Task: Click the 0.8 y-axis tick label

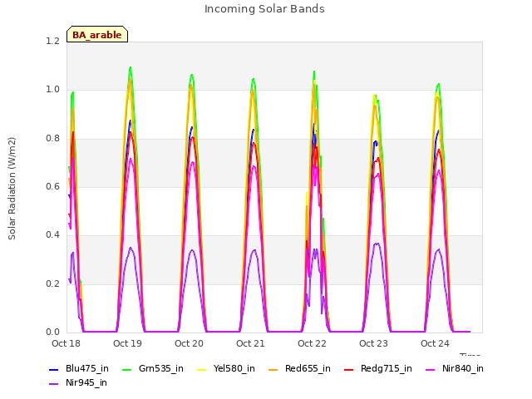Action: 52,138
